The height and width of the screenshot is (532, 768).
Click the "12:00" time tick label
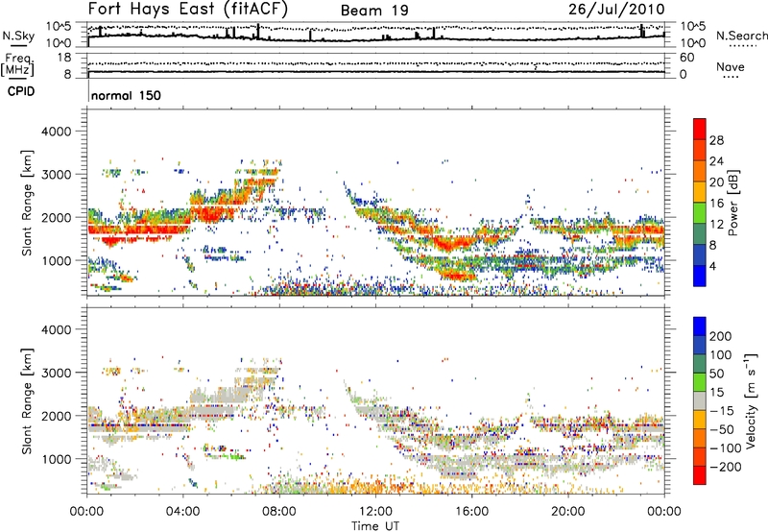[375, 512]
